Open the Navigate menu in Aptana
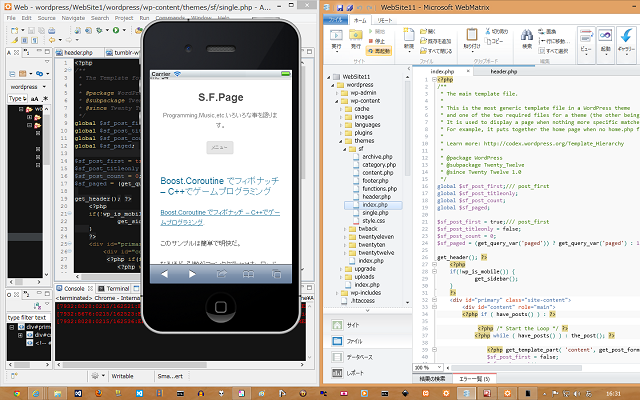The height and width of the screenshot is (400, 640). [x=73, y=17]
